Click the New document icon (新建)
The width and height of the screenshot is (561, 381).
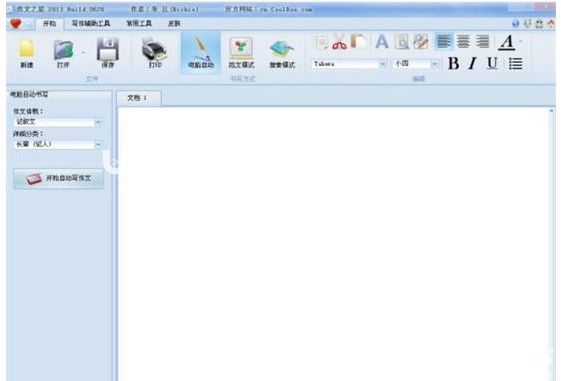pyautogui.click(x=27, y=53)
